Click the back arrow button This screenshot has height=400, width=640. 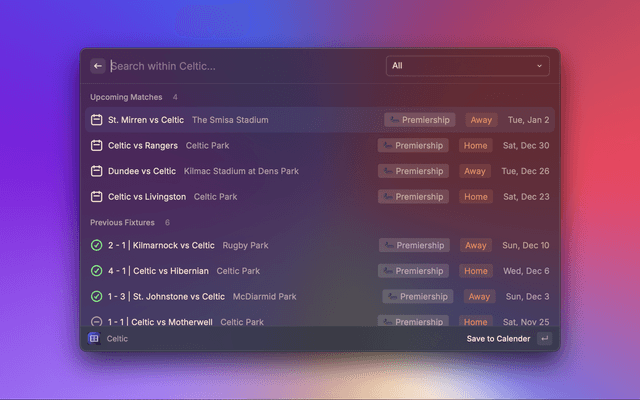pos(98,66)
